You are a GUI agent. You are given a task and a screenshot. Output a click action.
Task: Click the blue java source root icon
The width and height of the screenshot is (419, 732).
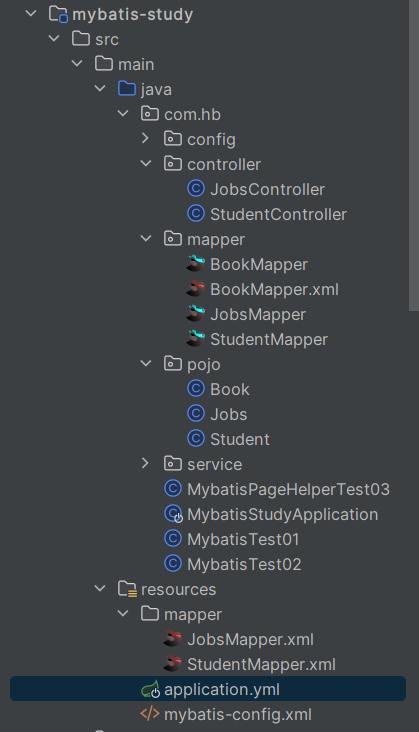126,88
